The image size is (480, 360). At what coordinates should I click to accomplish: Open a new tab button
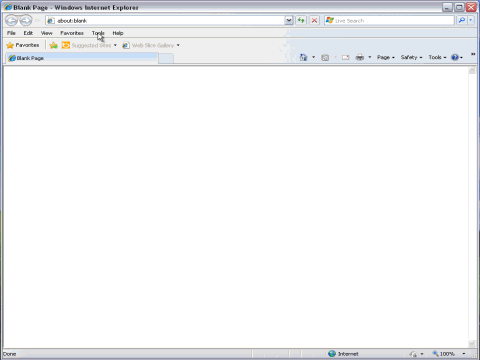166,58
